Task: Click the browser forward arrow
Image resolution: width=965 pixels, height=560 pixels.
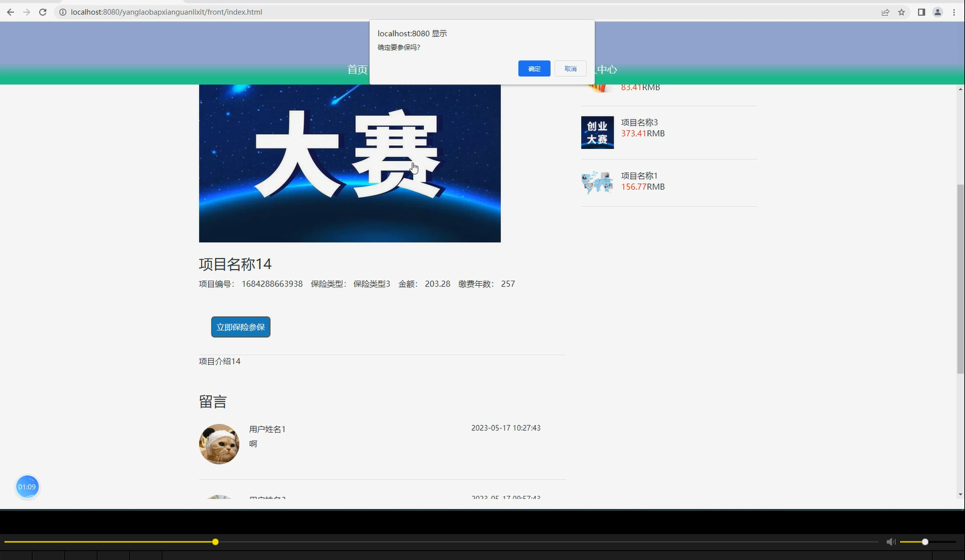Action: click(27, 11)
